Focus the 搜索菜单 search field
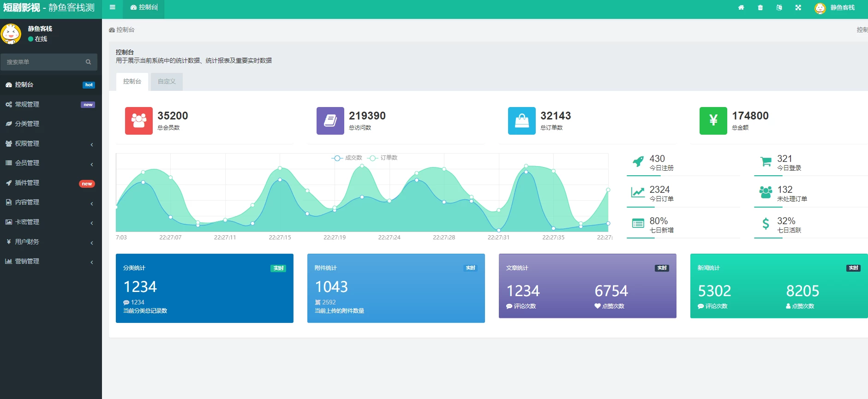The image size is (868, 399). 44,62
